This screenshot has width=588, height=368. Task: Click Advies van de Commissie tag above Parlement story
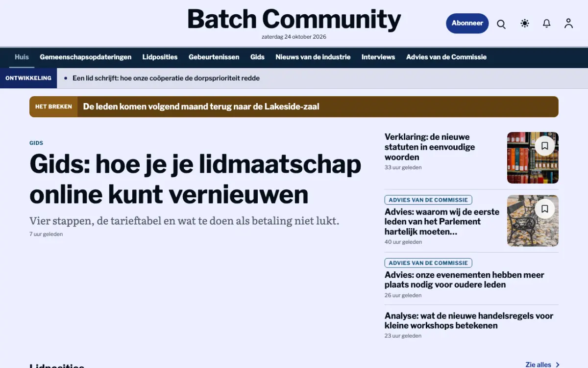[428, 200]
